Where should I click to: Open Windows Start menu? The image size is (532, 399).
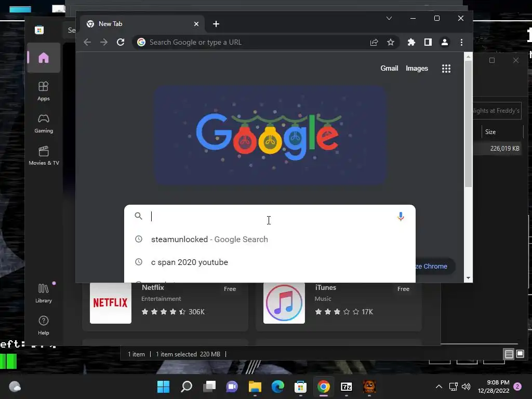tap(163, 387)
